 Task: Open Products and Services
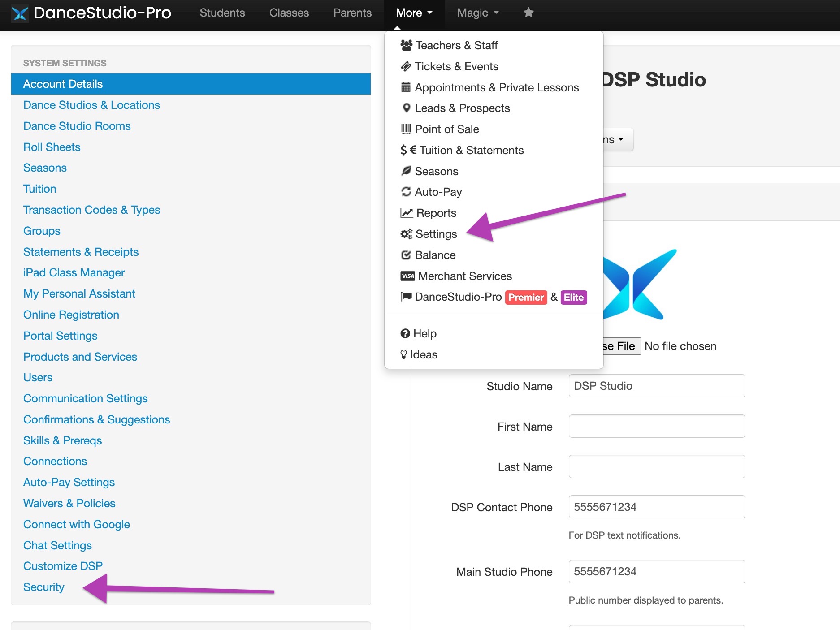pos(80,357)
